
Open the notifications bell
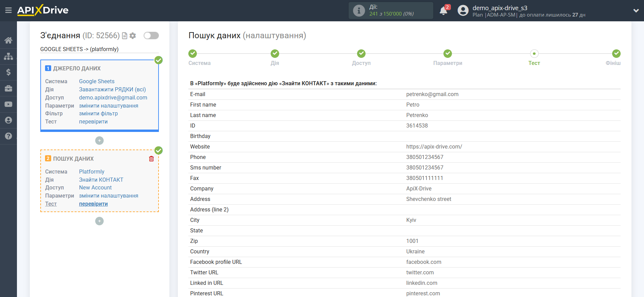443,10
